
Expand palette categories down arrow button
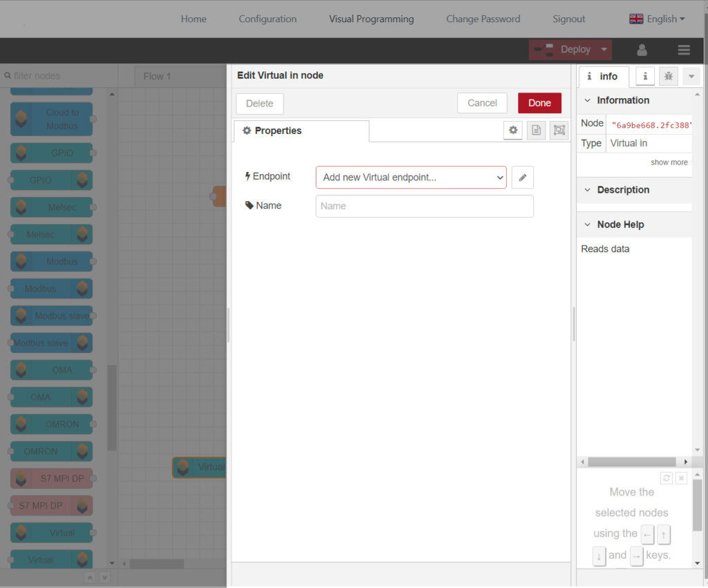click(104, 578)
